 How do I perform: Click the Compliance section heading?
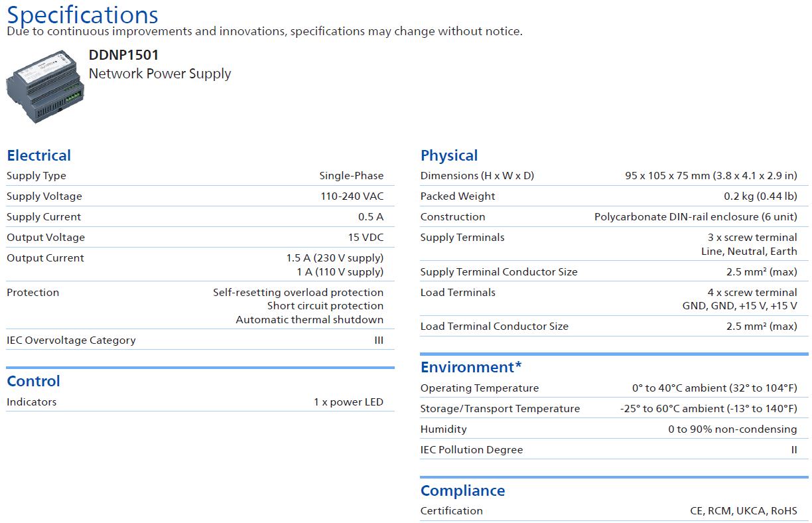point(462,490)
